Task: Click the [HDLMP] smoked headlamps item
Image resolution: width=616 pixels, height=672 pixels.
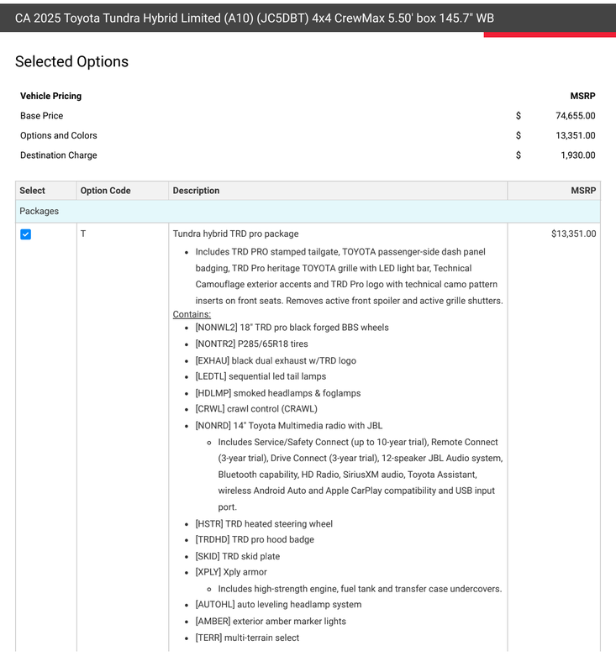Action: [278, 393]
